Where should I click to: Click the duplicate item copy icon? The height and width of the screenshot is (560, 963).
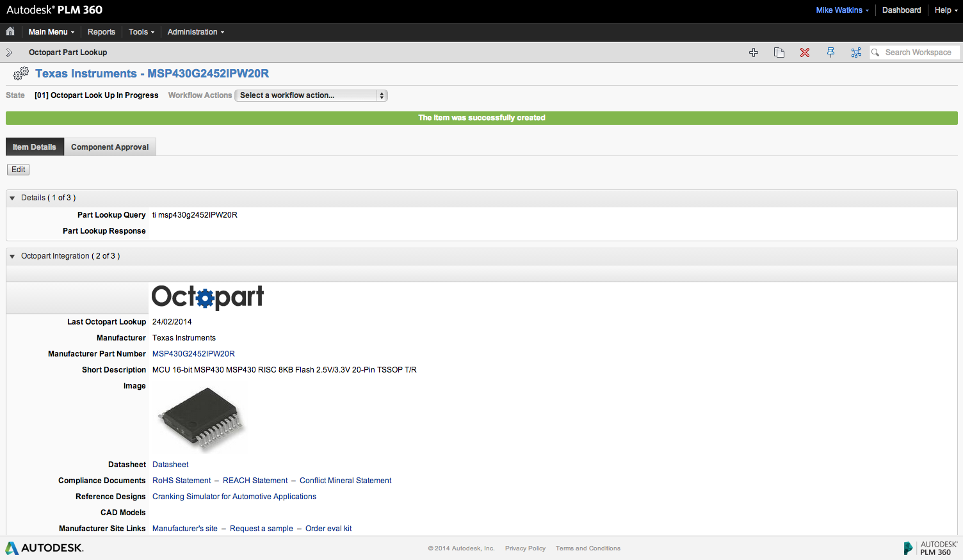click(779, 52)
